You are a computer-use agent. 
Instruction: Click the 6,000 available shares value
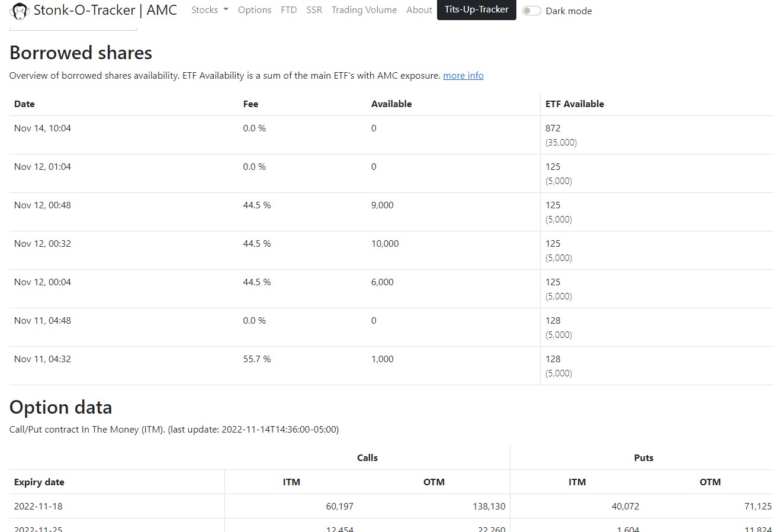pyautogui.click(x=383, y=282)
